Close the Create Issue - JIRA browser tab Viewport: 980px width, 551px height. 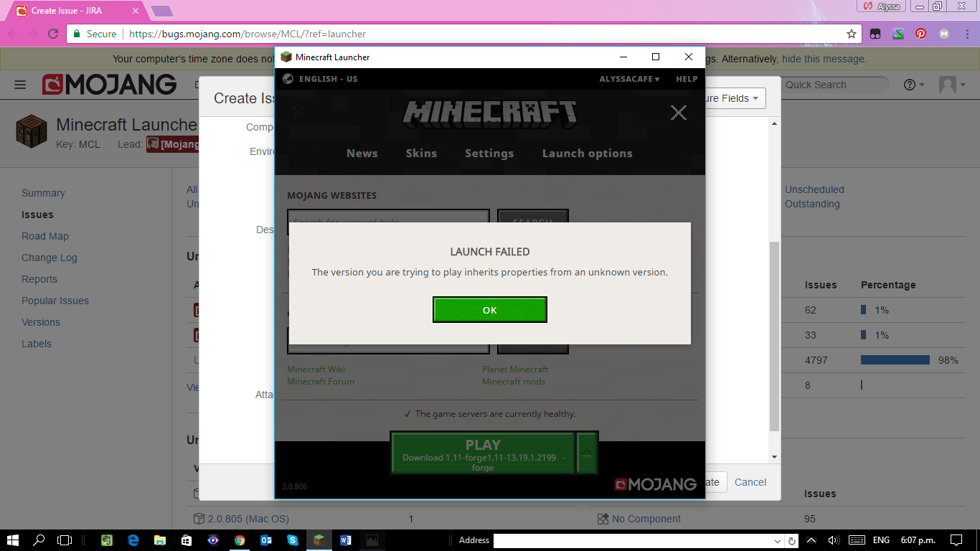click(x=136, y=11)
